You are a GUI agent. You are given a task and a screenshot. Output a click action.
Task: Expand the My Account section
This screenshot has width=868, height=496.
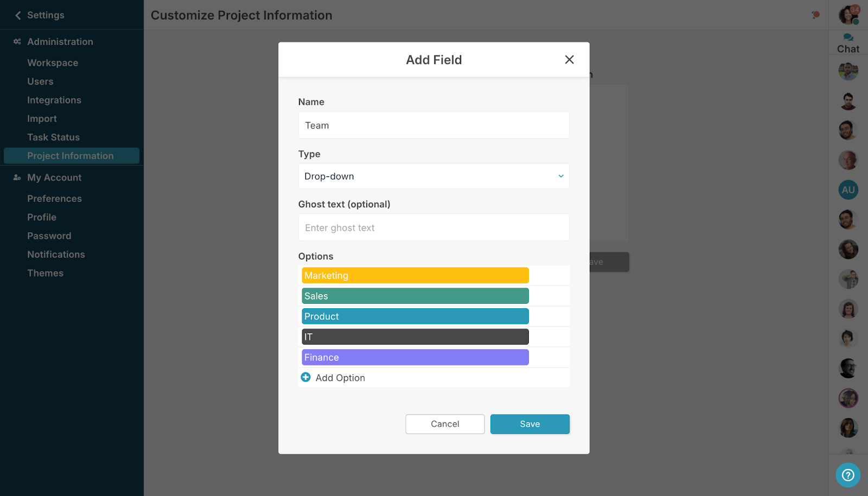54,177
